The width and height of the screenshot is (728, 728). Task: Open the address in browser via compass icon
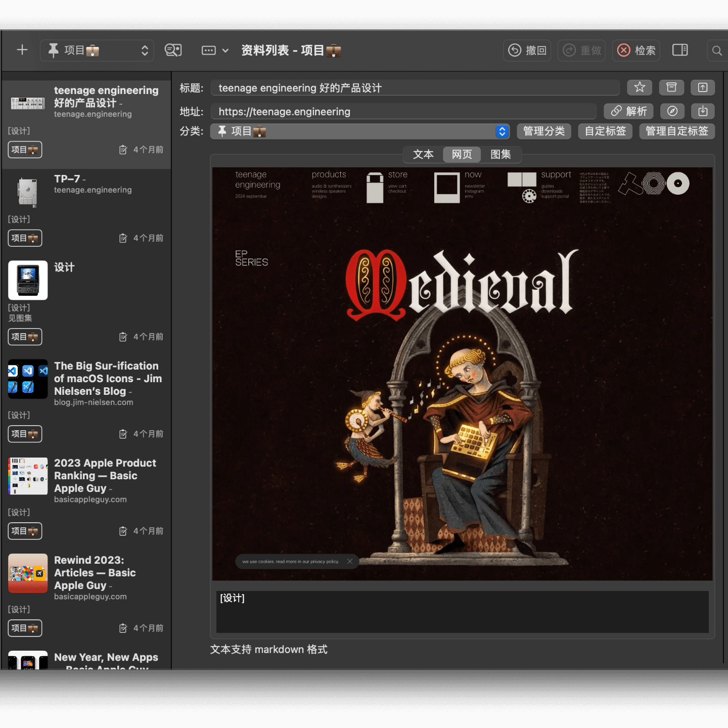coord(672,111)
